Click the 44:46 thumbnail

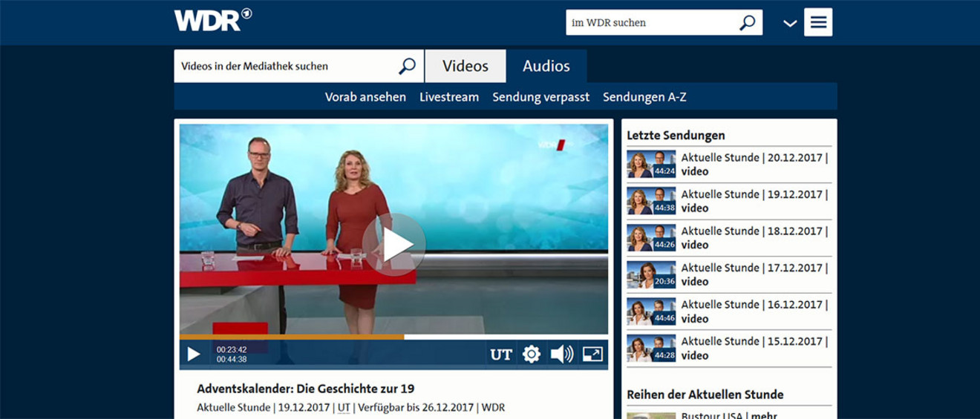[x=651, y=311]
